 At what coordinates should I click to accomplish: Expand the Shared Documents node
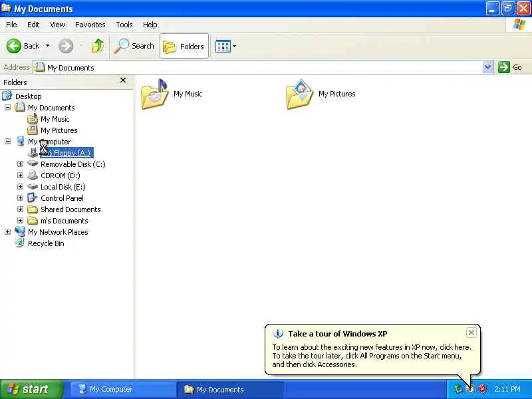coord(20,209)
